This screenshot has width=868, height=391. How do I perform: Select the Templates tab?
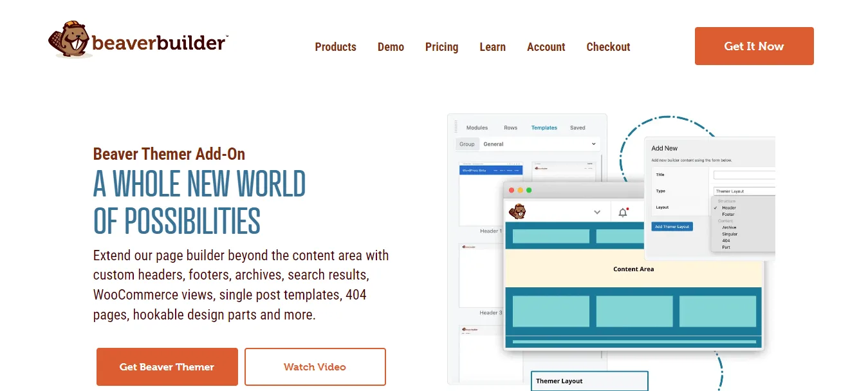(x=544, y=128)
